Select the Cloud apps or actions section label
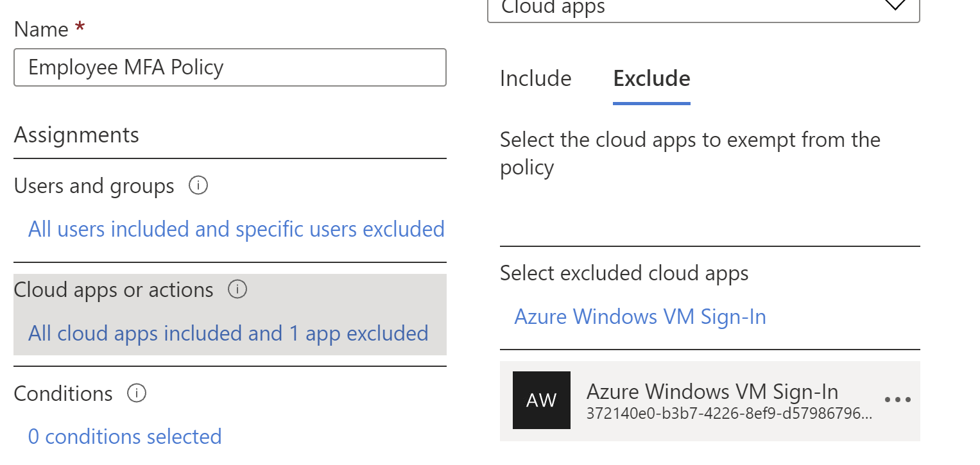 (x=114, y=290)
